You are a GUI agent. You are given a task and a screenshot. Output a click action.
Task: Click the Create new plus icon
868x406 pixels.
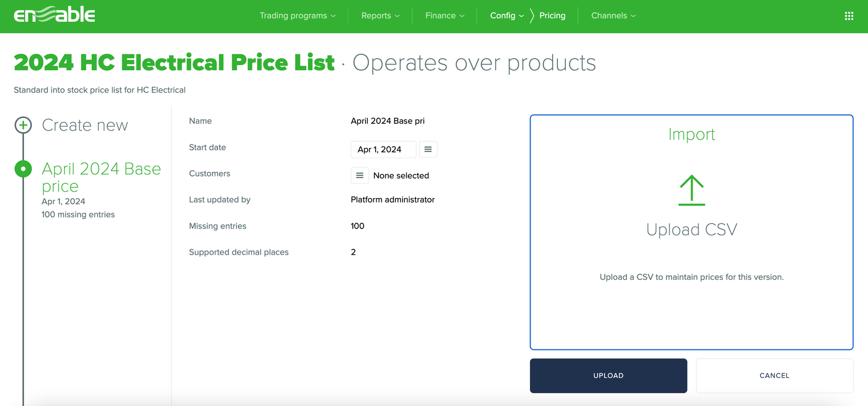click(x=23, y=125)
